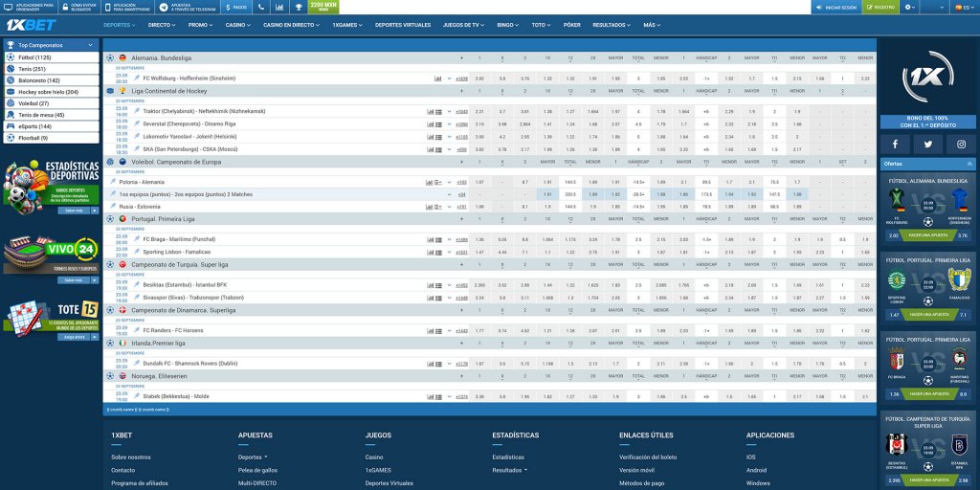Viewport: 980px width, 490px height.
Task: Open the CASINO EN DIRECTO menu
Action: pos(291,25)
